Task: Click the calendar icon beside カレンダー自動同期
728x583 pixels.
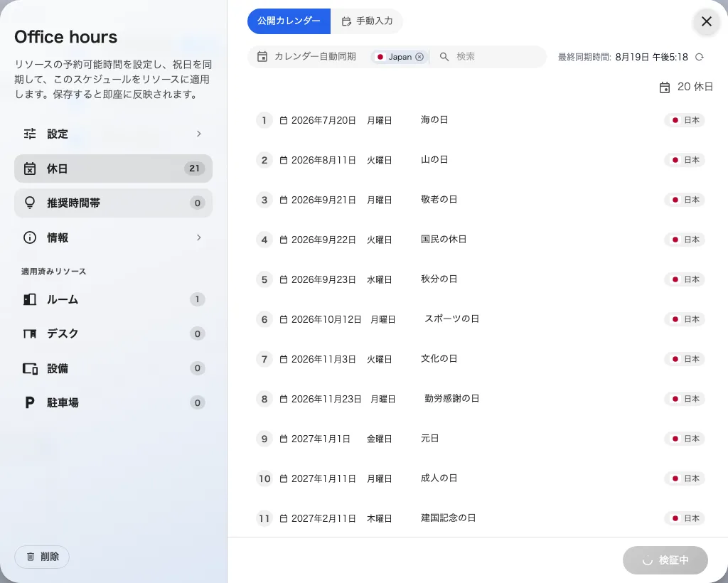Action: click(x=262, y=57)
